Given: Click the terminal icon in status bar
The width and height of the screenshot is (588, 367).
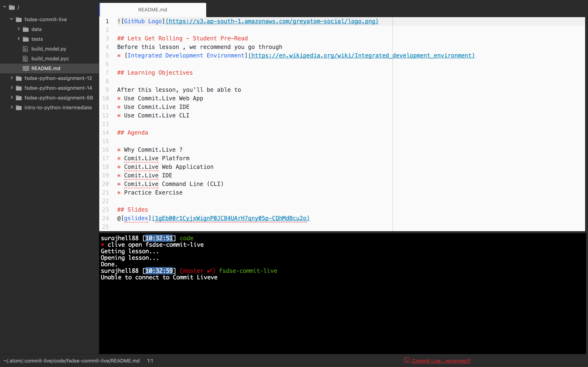Looking at the screenshot, I should point(407,360).
